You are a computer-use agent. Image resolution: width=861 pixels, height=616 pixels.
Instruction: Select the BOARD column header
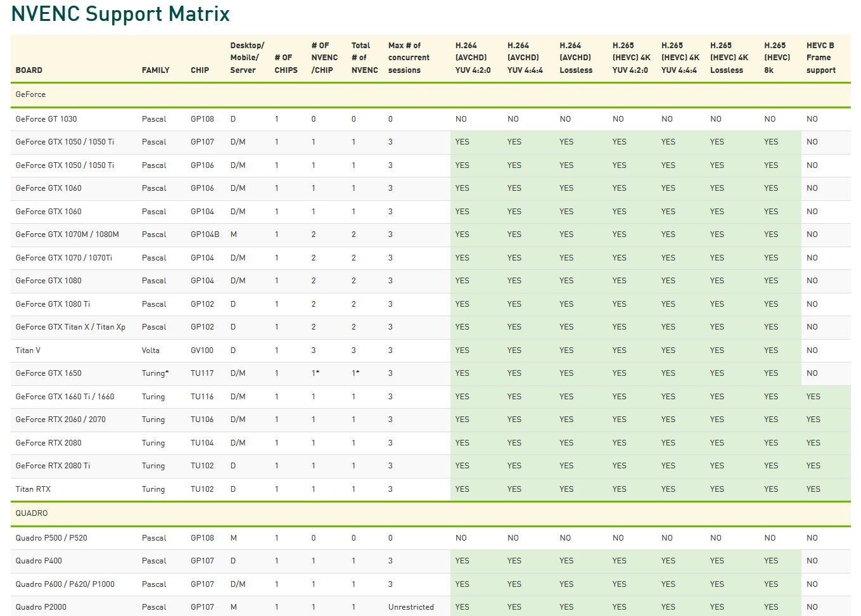[29, 70]
